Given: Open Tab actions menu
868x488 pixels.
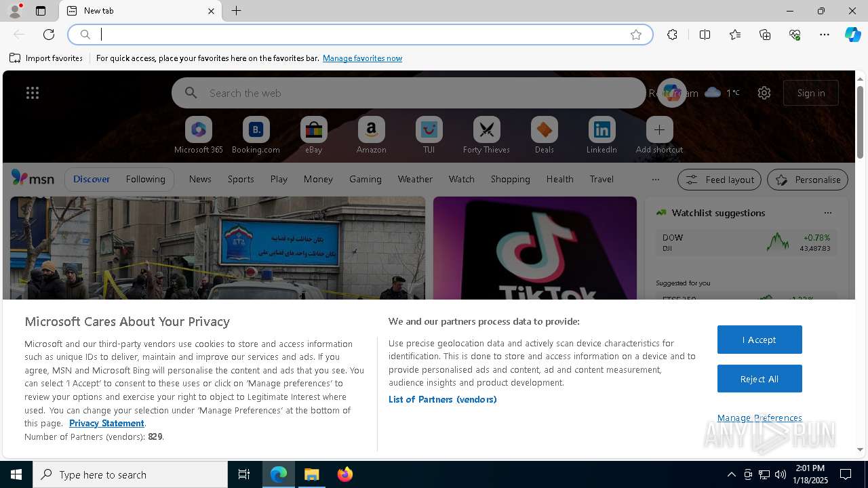Looking at the screenshot, I should point(41,11).
